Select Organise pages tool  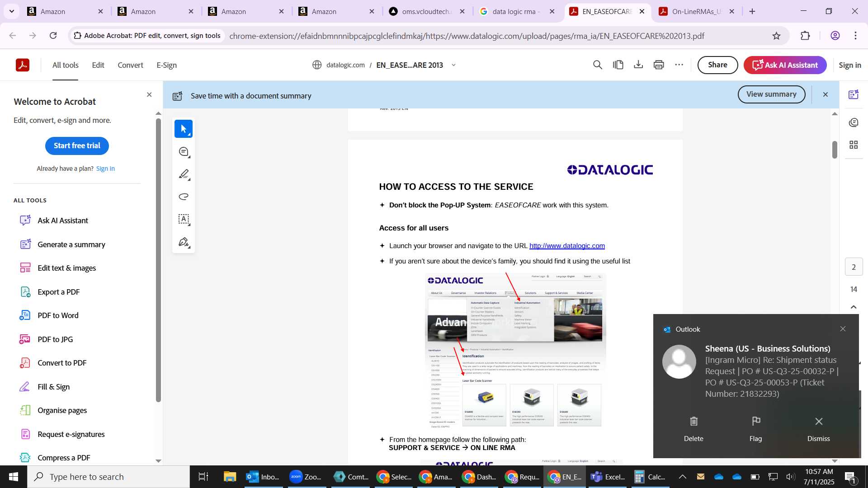[x=62, y=410]
